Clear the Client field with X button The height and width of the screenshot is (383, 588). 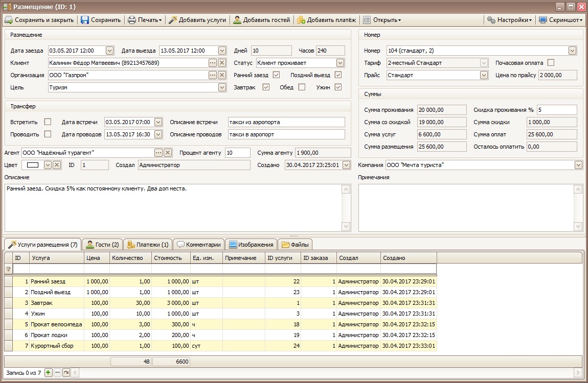click(222, 63)
